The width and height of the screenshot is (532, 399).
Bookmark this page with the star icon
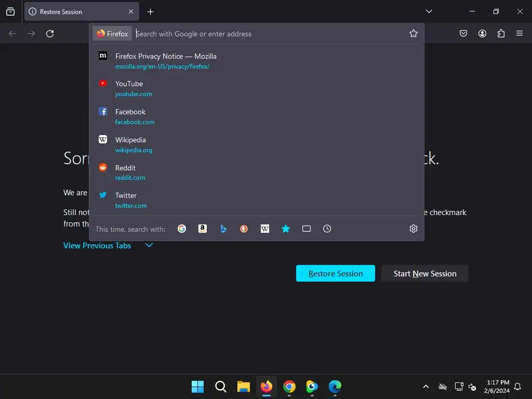413,33
